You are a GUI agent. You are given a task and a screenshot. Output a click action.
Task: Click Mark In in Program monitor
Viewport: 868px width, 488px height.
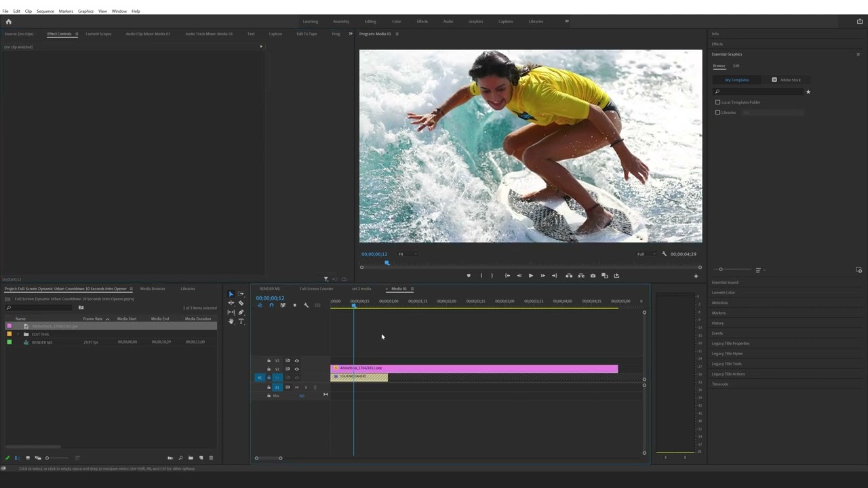click(481, 276)
